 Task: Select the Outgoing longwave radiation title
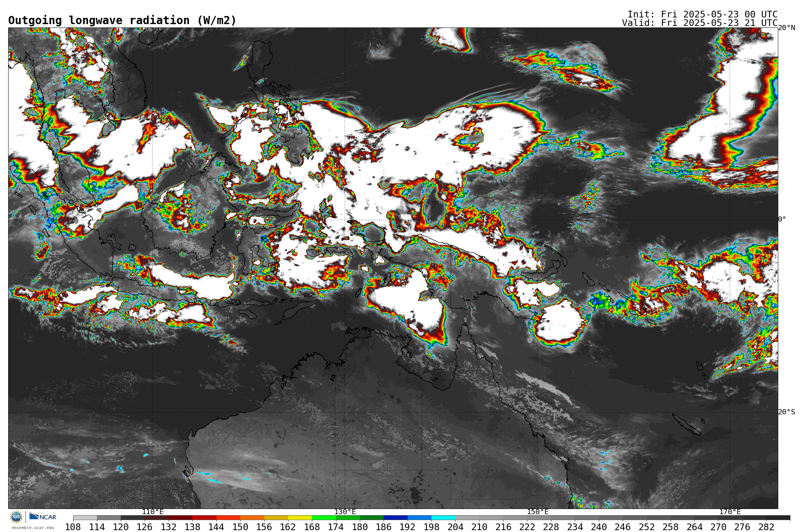pos(122,20)
